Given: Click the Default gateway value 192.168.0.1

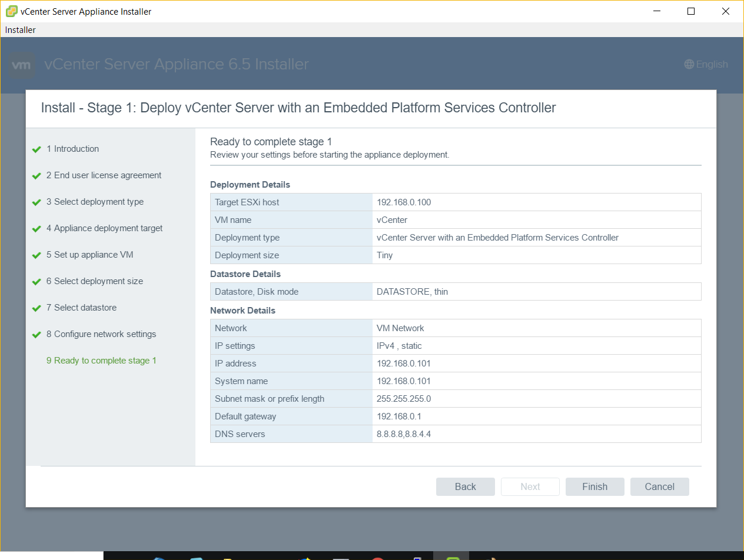Looking at the screenshot, I should [399, 416].
